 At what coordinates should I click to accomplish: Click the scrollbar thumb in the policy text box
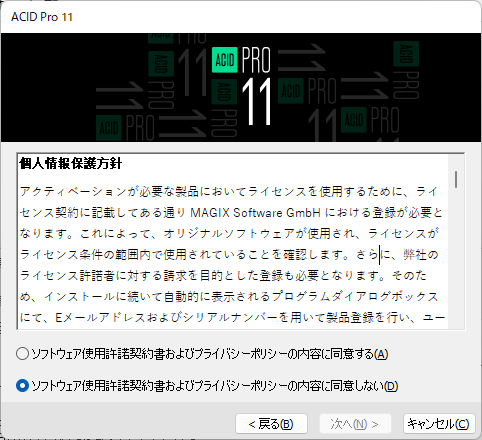pos(456,179)
